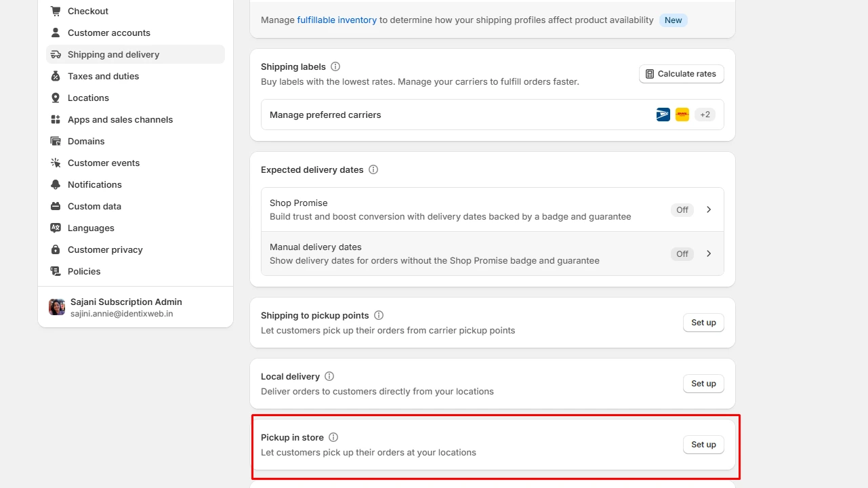This screenshot has height=488, width=868.
Task: Click the USPS carrier logo
Action: 663,115
